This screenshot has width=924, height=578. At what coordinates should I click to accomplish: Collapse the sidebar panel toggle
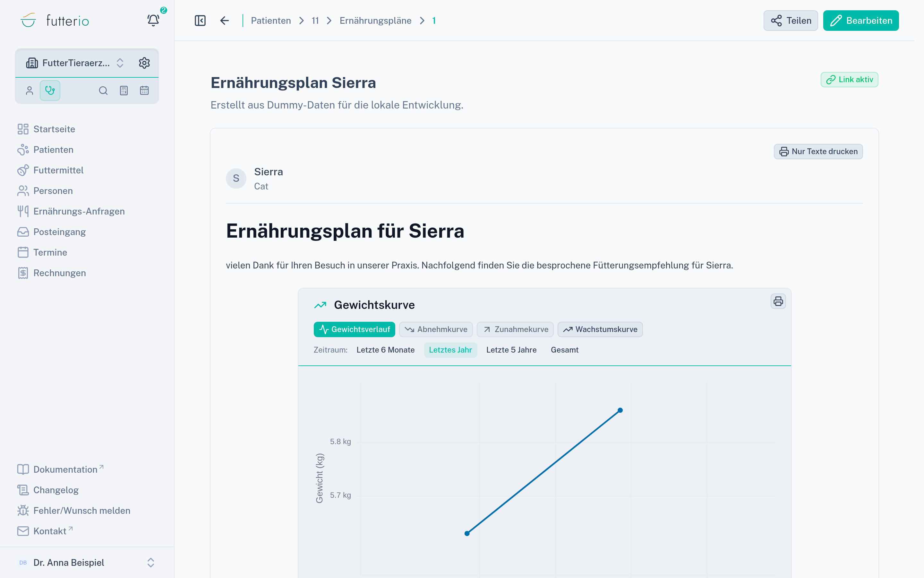[200, 21]
